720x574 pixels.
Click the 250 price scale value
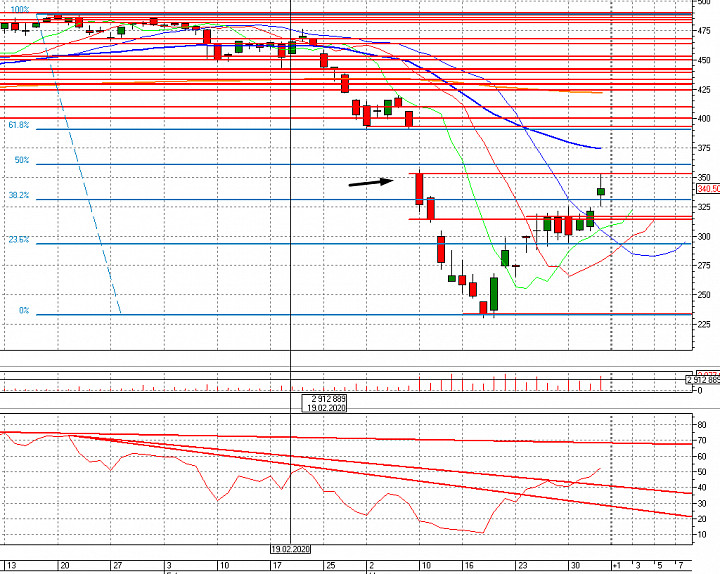point(703,295)
